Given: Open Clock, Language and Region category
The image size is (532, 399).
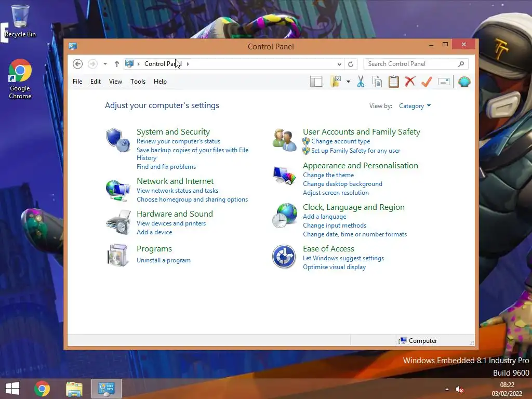Looking at the screenshot, I should [x=353, y=207].
